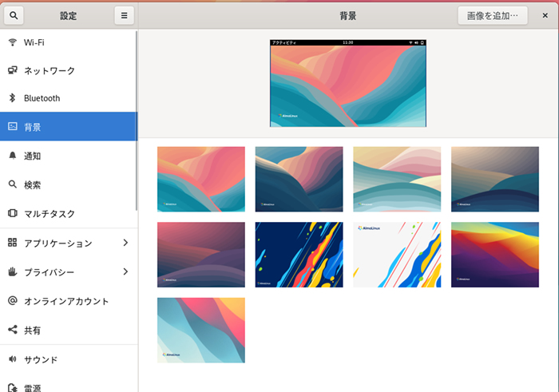Select the white AlmaLinux logo wallpaper
559x392 pixels.
397,255
